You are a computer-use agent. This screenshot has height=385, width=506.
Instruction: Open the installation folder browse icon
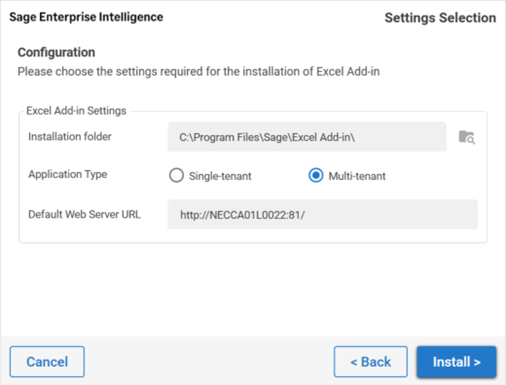[467, 137]
